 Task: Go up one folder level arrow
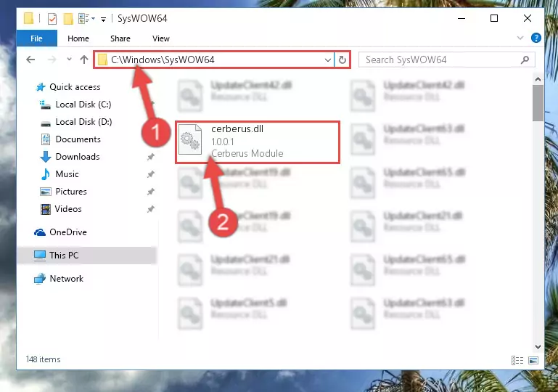pos(84,60)
